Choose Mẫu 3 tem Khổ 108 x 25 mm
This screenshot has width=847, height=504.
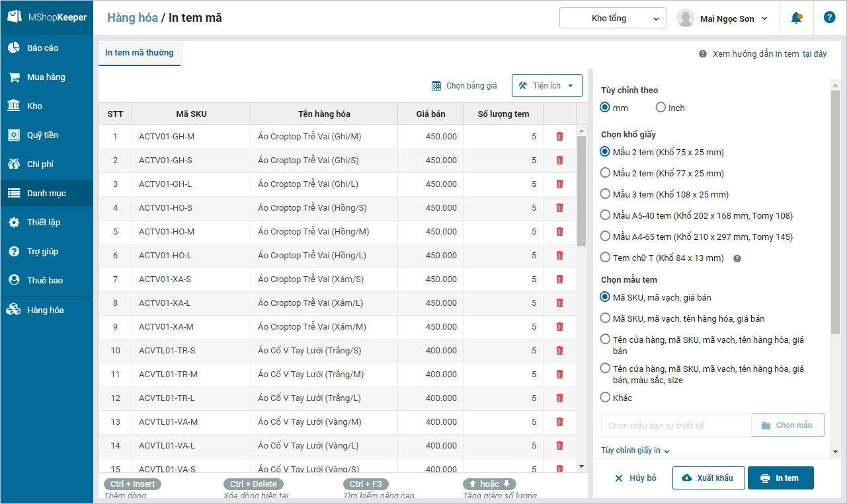point(605,194)
